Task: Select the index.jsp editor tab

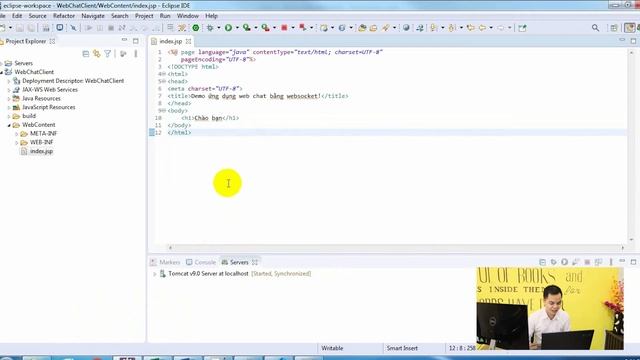Action: 171,41
